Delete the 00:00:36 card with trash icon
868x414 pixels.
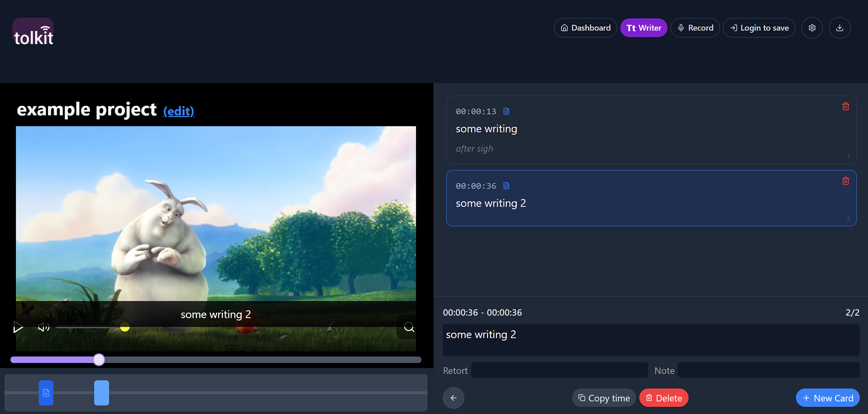pos(845,181)
